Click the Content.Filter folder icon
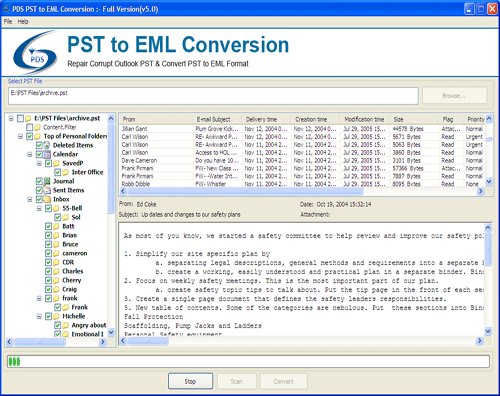Screen dimensions: 500x396 point(38,127)
